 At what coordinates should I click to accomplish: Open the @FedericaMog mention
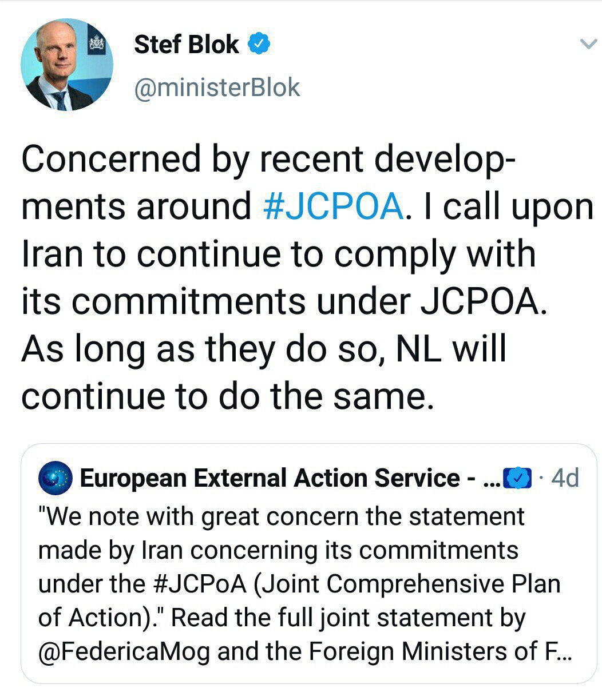coord(124,651)
